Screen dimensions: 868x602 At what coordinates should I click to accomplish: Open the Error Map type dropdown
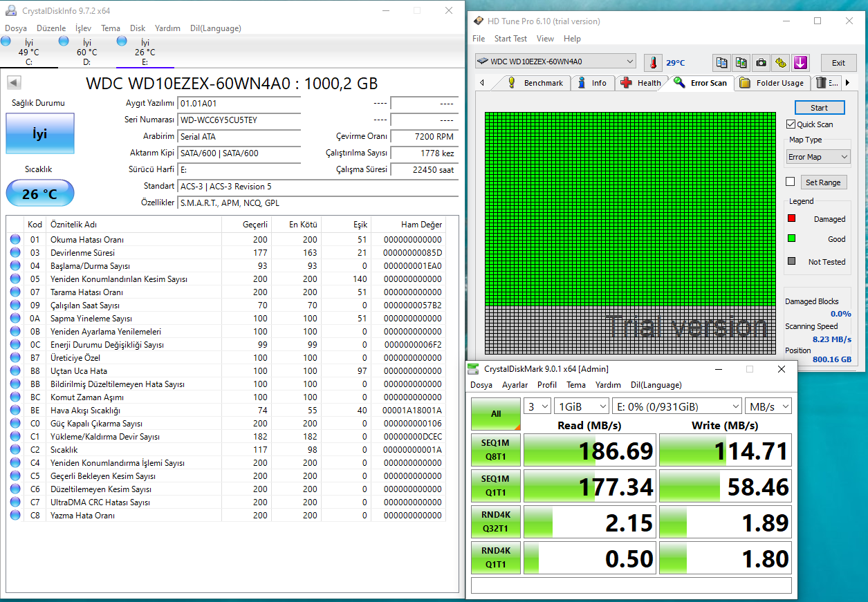(x=818, y=157)
